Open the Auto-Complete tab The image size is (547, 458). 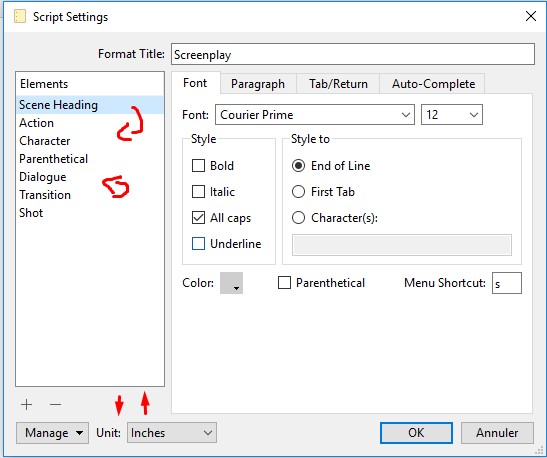click(433, 84)
